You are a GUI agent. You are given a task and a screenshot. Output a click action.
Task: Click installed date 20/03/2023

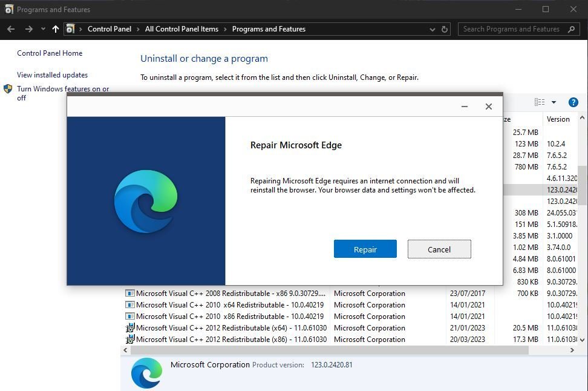click(468, 339)
